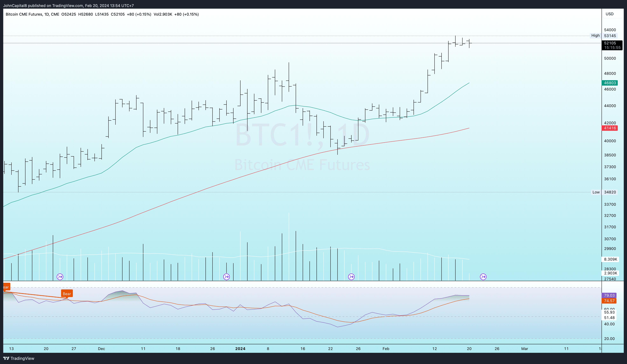The width and height of the screenshot is (627, 364).
Task: Click the red 41416 moving average price tag
Action: (x=610, y=128)
